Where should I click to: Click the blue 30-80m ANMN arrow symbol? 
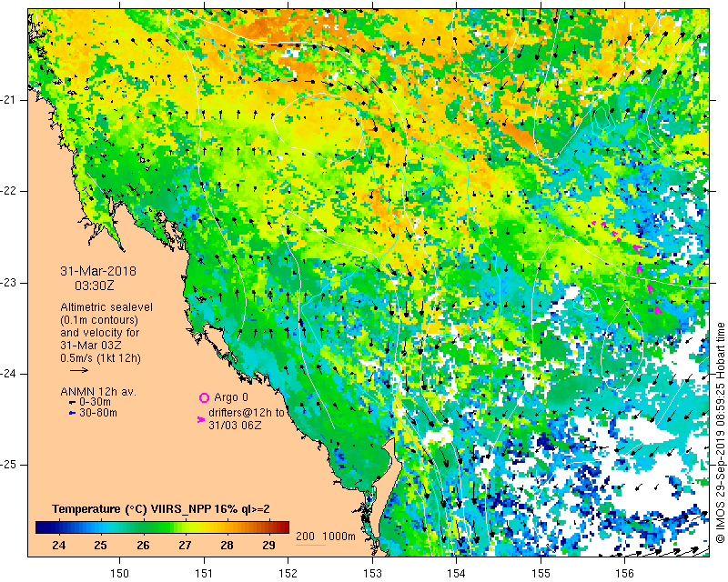point(72,413)
